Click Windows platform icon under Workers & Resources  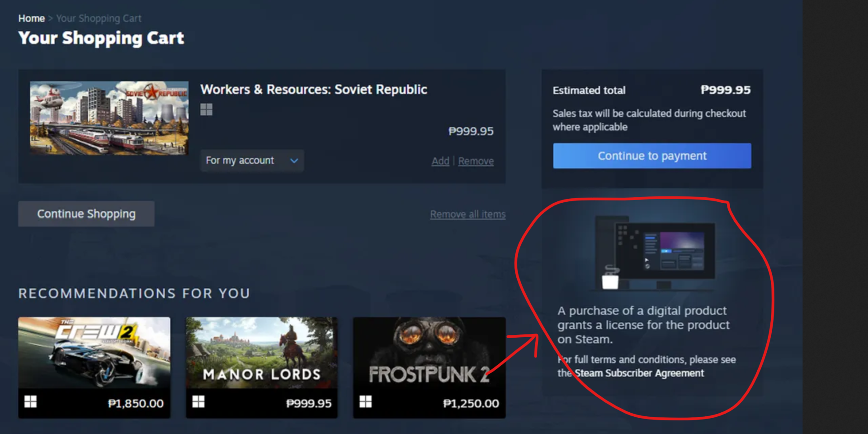tap(206, 110)
